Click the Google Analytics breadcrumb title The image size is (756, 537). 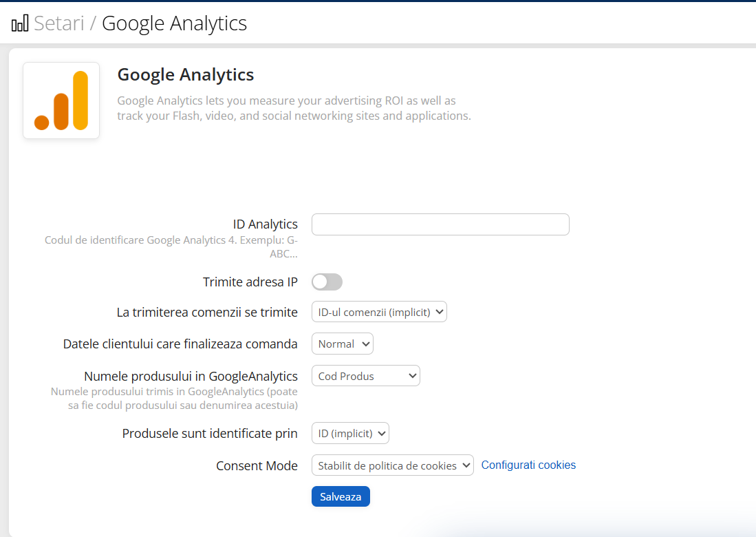(x=173, y=23)
